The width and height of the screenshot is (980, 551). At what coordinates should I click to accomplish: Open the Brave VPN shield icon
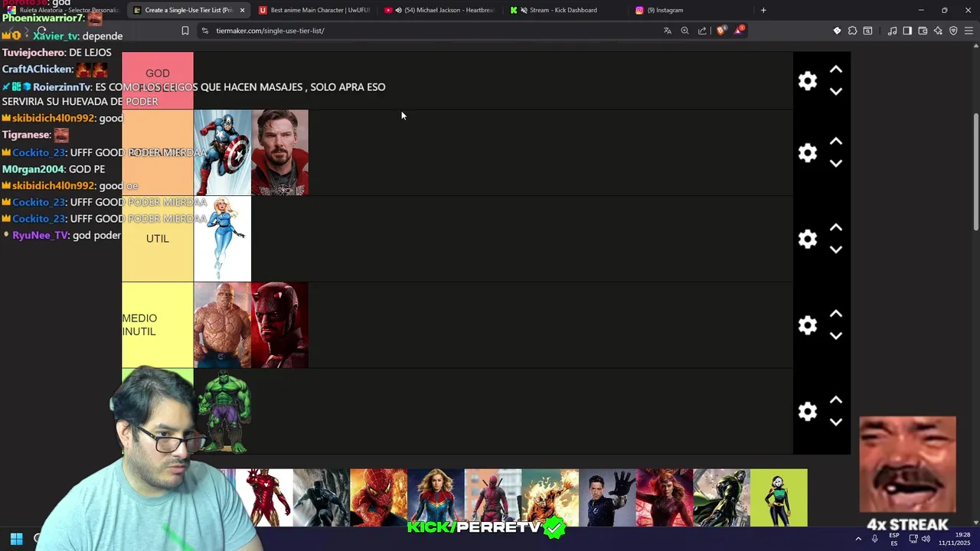(x=953, y=31)
